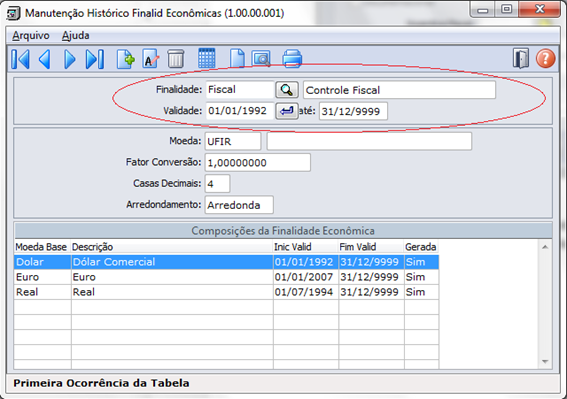Click the Gerada column header
The image size is (567, 399).
tap(421, 247)
